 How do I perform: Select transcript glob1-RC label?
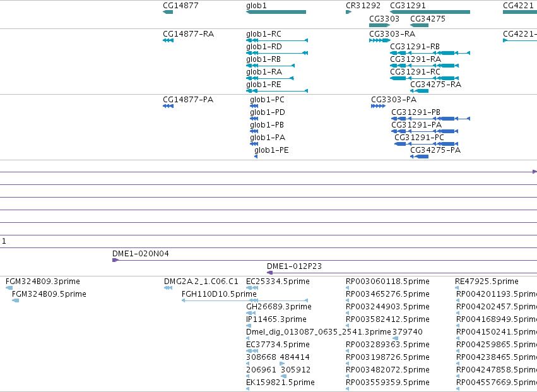click(264, 34)
